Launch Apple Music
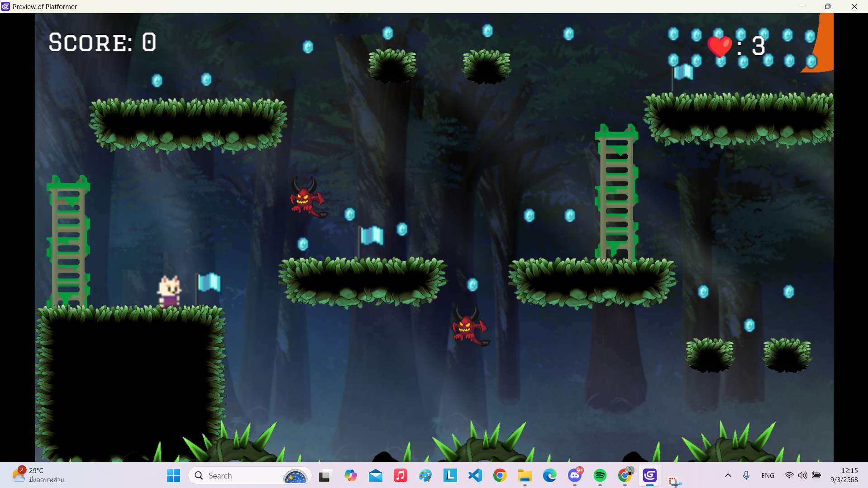Screen dimensions: 868x488 coord(400,476)
